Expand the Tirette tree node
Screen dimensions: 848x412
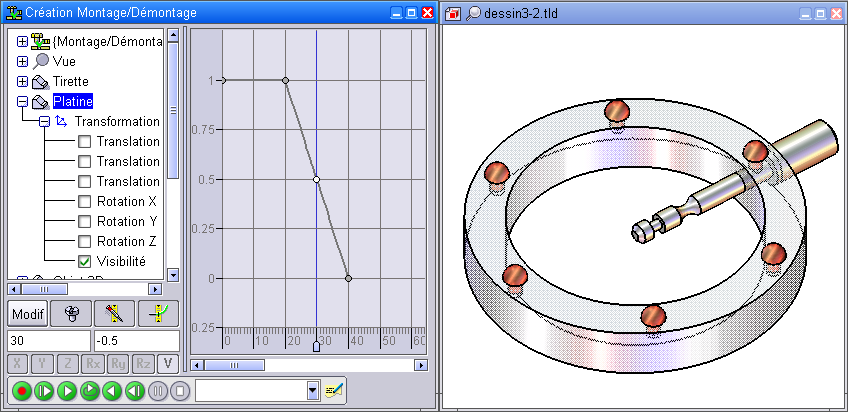point(23,81)
